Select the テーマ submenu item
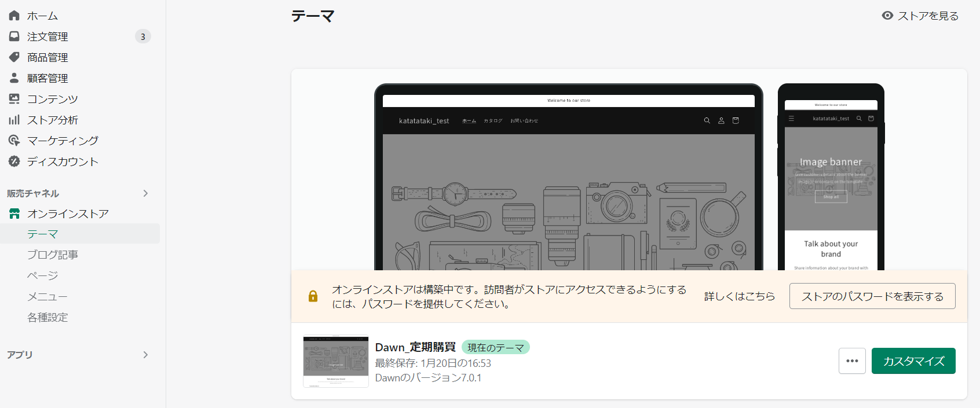980x408 pixels. pos(80,234)
